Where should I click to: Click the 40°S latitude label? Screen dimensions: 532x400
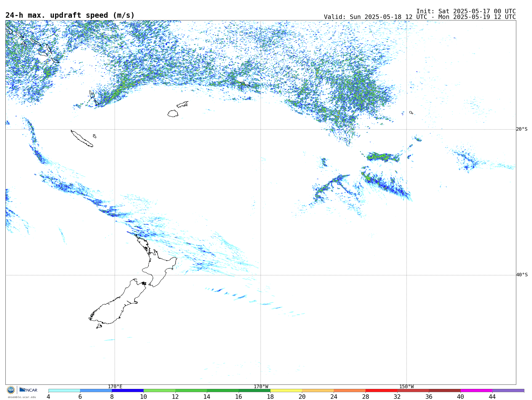(x=522, y=275)
